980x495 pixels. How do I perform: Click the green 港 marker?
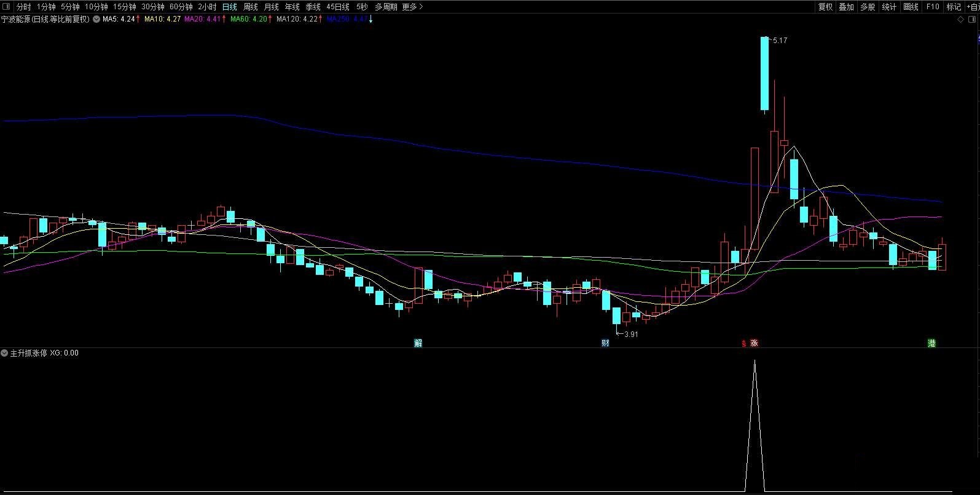click(931, 343)
